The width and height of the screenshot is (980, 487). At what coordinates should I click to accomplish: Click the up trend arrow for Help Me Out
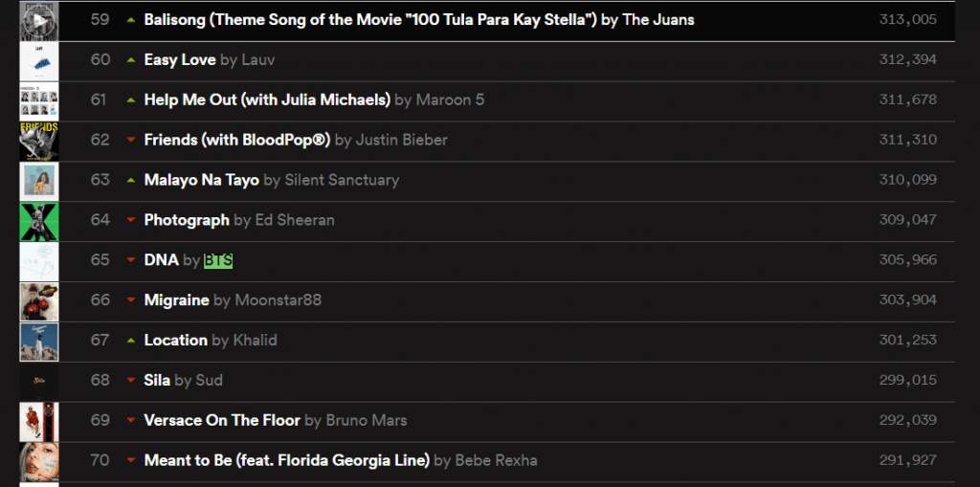click(131, 100)
